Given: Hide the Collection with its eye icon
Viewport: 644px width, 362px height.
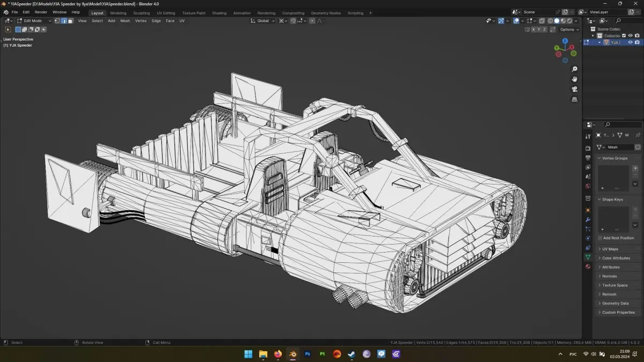Looking at the screenshot, I should pos(631,36).
